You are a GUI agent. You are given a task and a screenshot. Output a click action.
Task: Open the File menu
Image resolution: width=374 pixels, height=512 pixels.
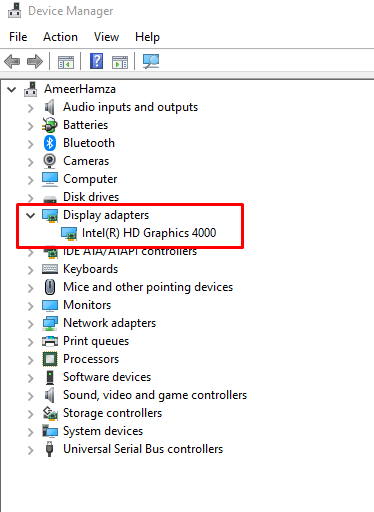(x=18, y=37)
